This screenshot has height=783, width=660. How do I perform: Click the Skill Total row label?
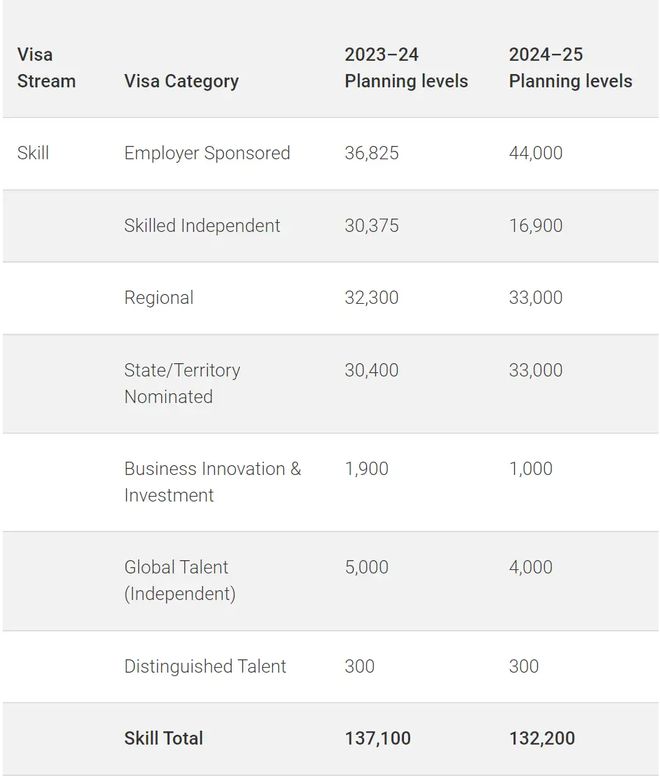coord(163,738)
